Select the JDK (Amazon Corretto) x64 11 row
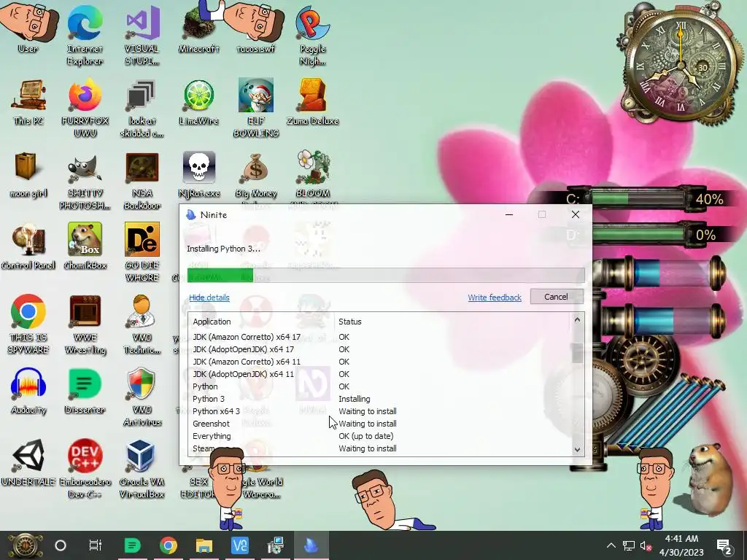Viewport: 747px width, 560px height. (380, 362)
